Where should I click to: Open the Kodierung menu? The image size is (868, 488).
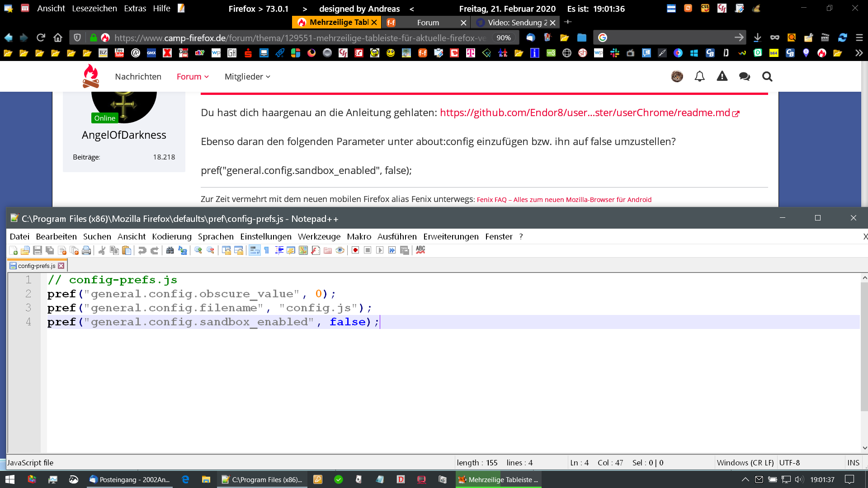coord(171,236)
